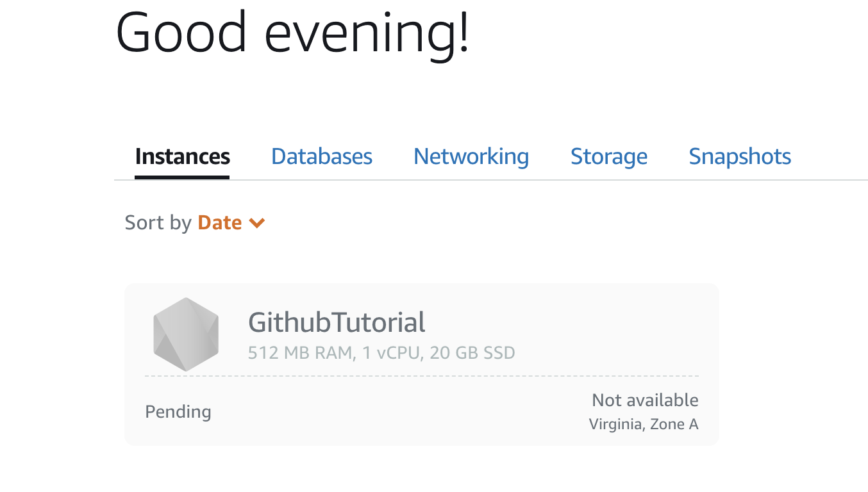Image resolution: width=868 pixels, height=492 pixels.
Task: Click the Virginia, Zone A region label
Action: click(644, 424)
